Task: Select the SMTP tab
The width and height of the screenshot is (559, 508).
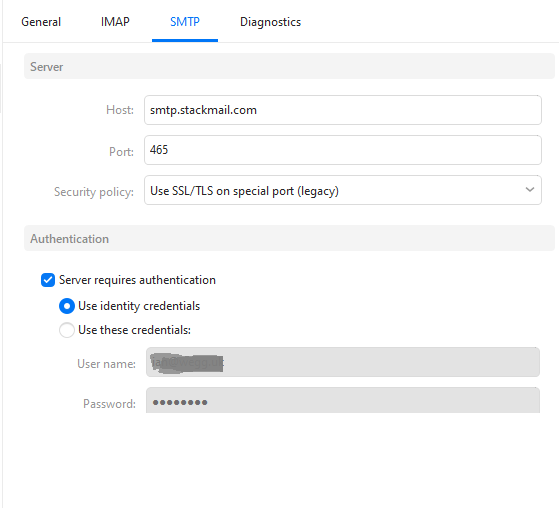Action: click(x=185, y=22)
